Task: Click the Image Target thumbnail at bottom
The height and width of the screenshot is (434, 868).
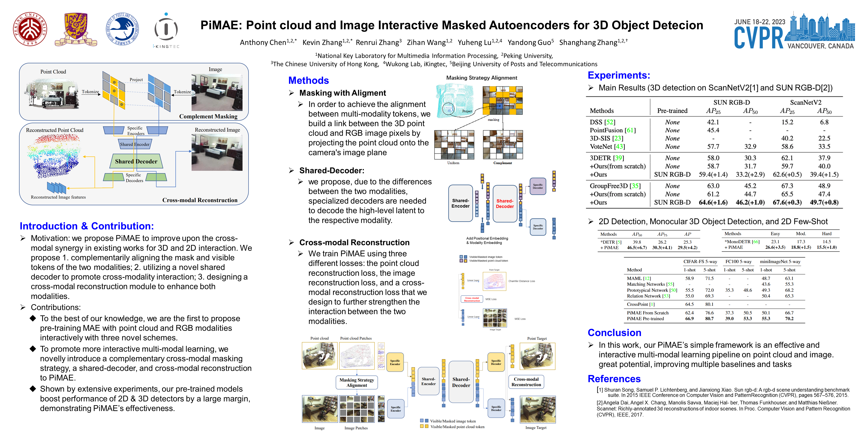Action: tap(537, 409)
